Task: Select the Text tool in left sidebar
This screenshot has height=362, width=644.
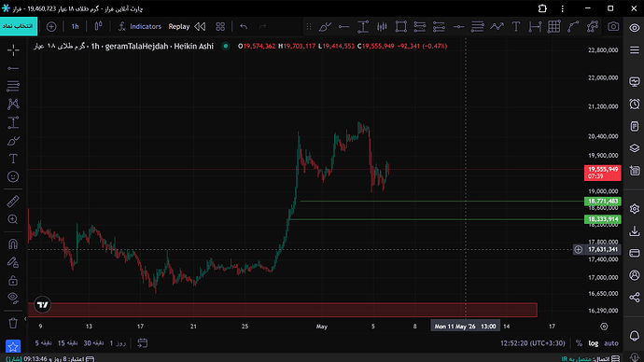Action: click(x=13, y=159)
